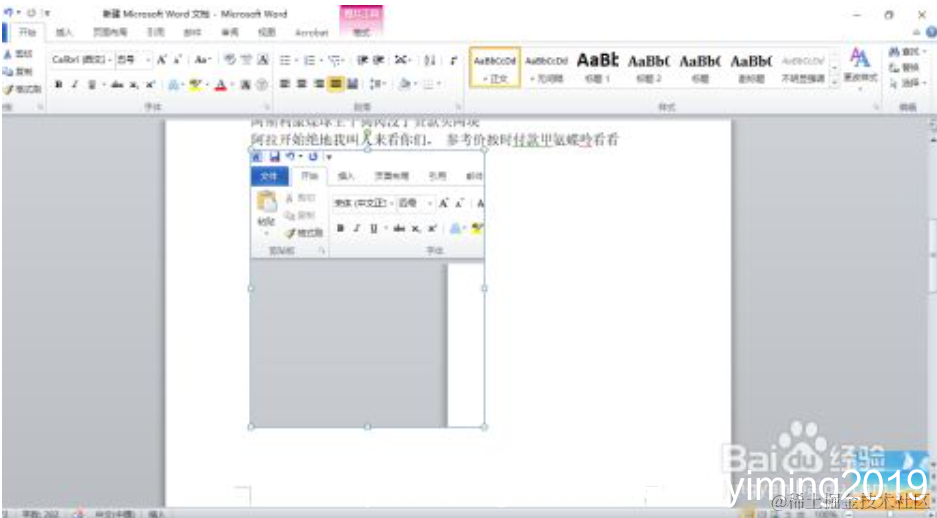Apply the red font color
The image size is (937, 518).
click(x=220, y=85)
